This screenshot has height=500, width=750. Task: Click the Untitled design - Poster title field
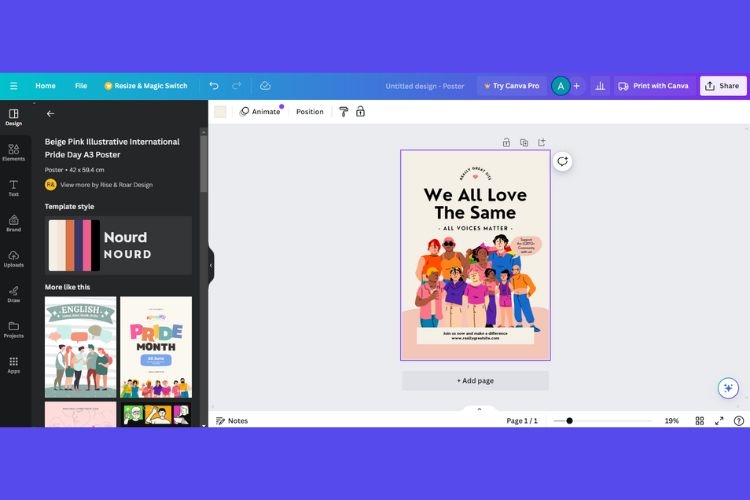coord(425,86)
